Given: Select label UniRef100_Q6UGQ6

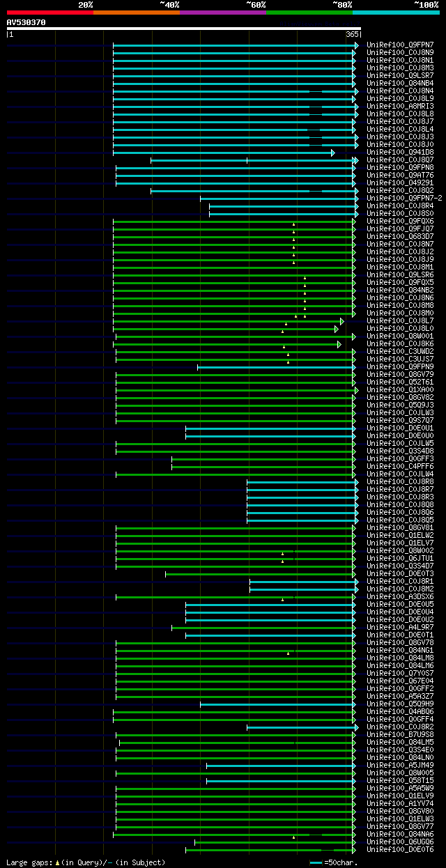Looking at the screenshot, I should [x=400, y=842].
